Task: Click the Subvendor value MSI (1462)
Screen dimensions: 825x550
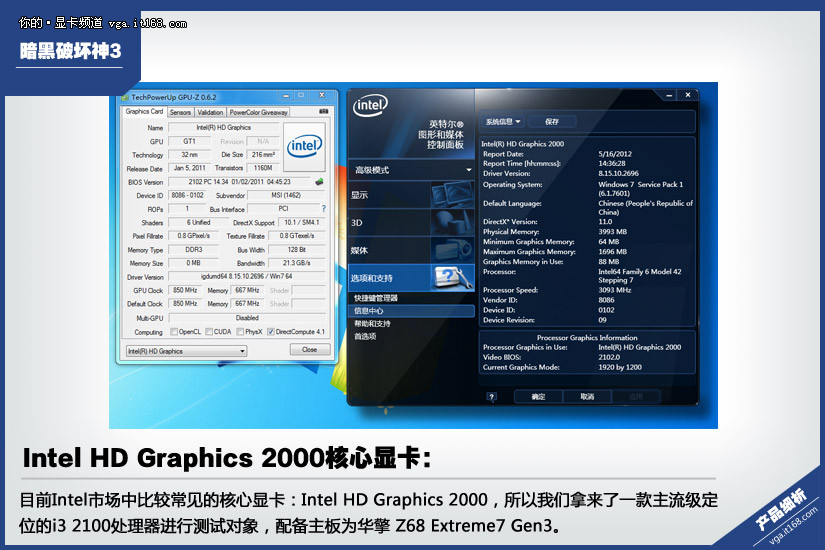Action: [286, 195]
